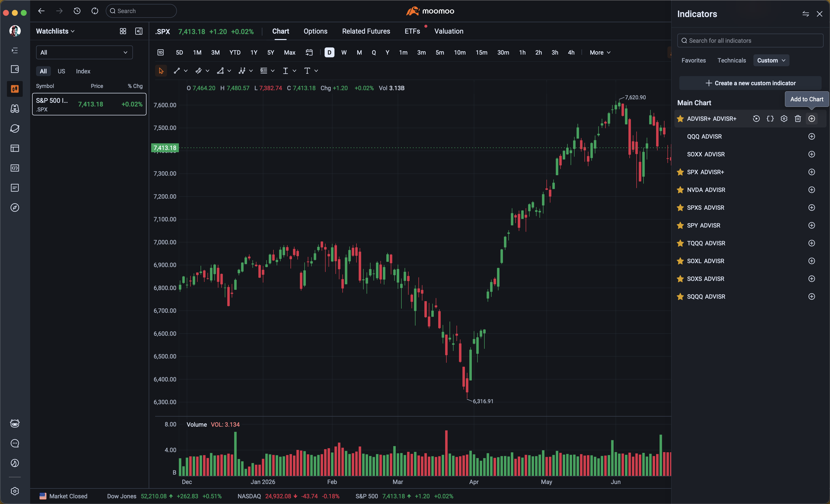Switch to the Related Futures tab
Screen dimensions: 830x504
coord(366,31)
